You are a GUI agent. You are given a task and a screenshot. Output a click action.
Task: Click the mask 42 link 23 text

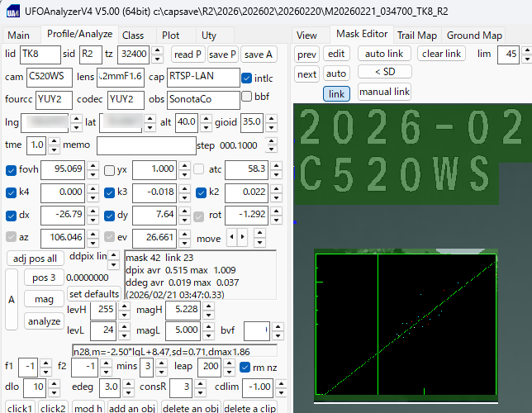[x=159, y=258]
